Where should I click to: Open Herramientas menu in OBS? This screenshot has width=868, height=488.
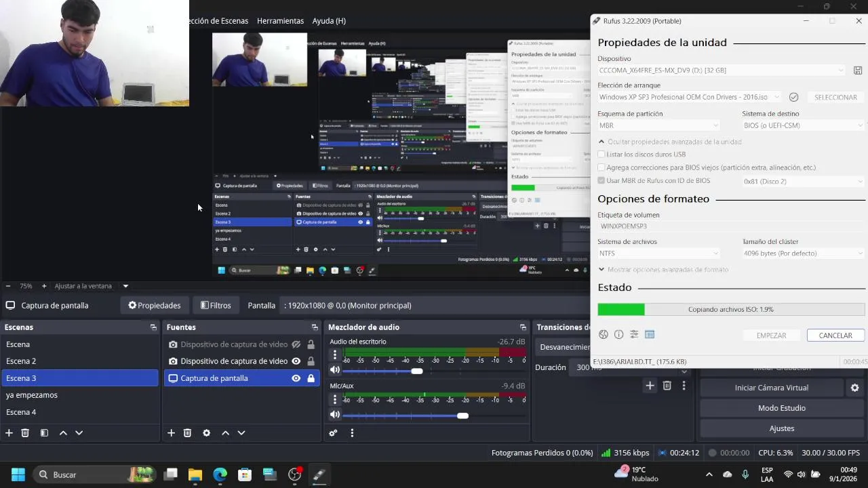[280, 21]
